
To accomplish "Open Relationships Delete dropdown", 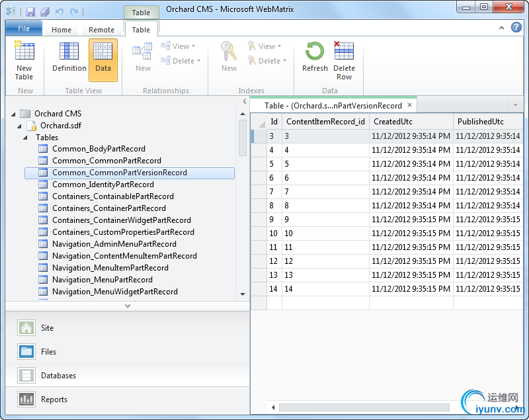I will pos(181,61).
